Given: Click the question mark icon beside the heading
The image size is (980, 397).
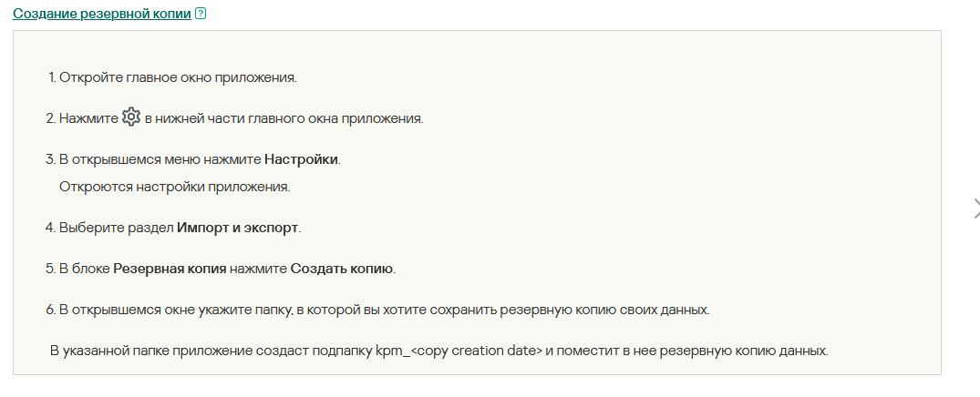Looking at the screenshot, I should tap(201, 13).
